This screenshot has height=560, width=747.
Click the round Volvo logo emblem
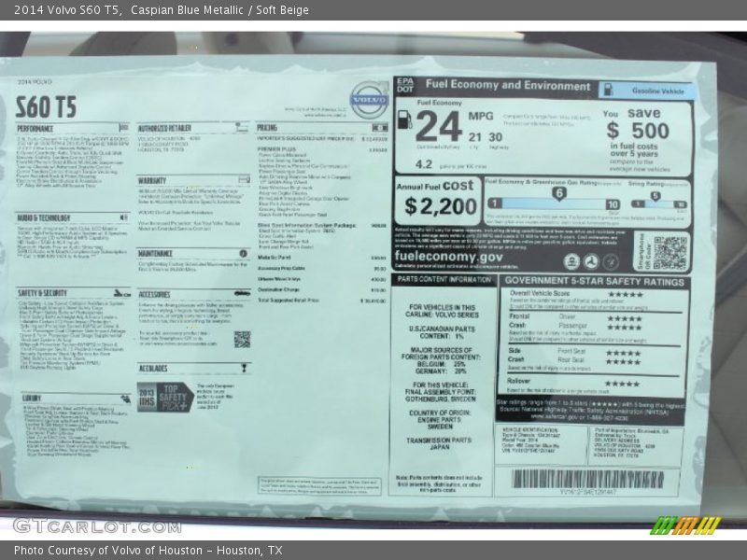(370, 100)
